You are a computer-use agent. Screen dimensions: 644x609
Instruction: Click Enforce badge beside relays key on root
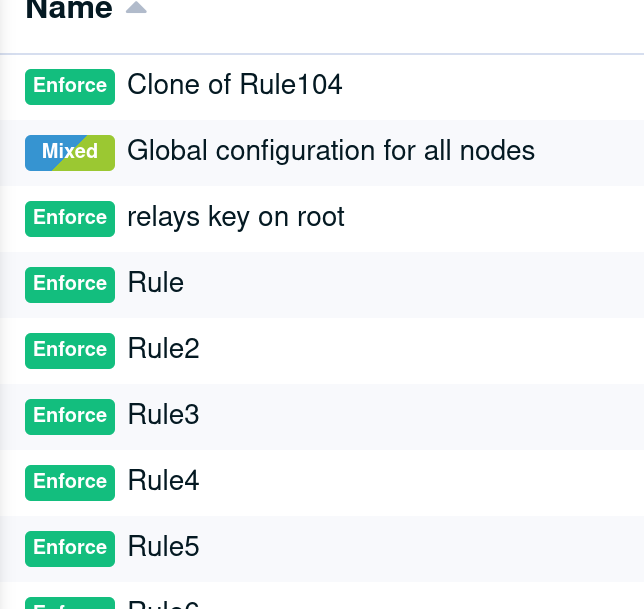[x=70, y=219]
